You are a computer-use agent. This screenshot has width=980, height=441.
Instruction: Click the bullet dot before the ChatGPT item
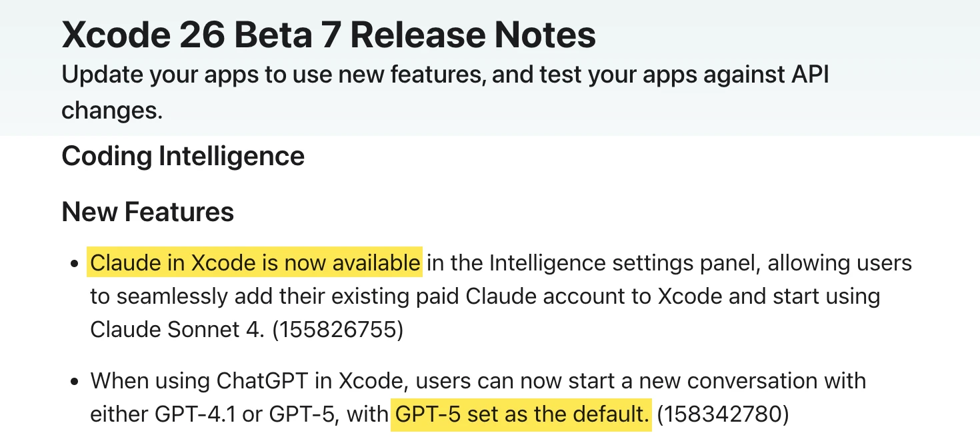[75, 382]
